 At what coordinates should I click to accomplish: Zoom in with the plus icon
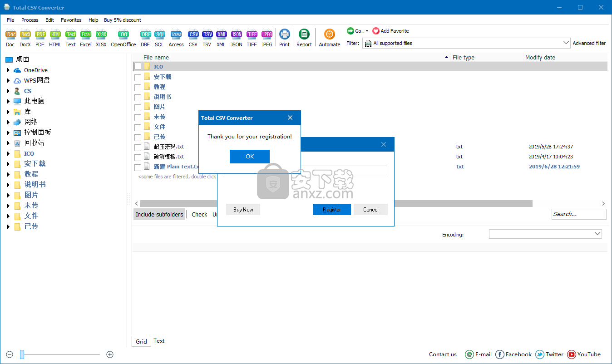pos(110,354)
